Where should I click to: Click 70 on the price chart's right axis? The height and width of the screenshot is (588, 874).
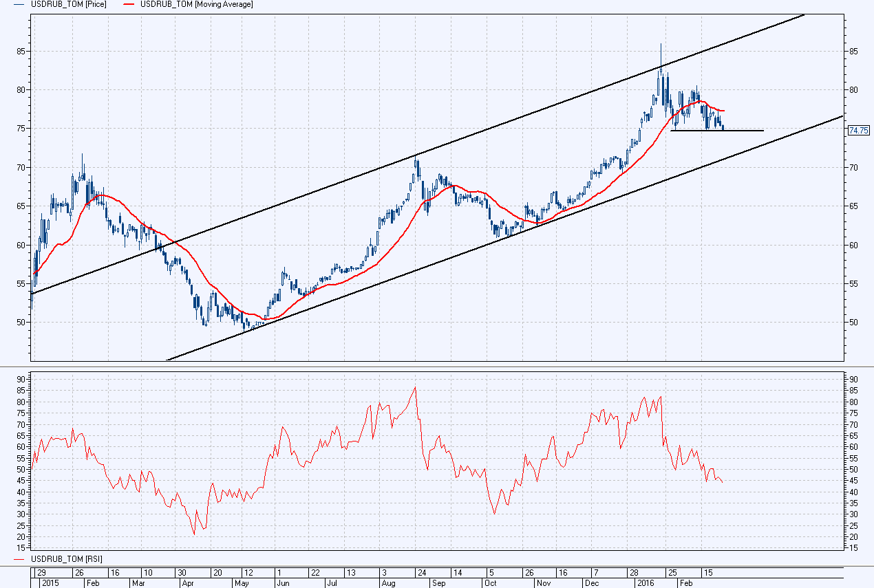852,167
